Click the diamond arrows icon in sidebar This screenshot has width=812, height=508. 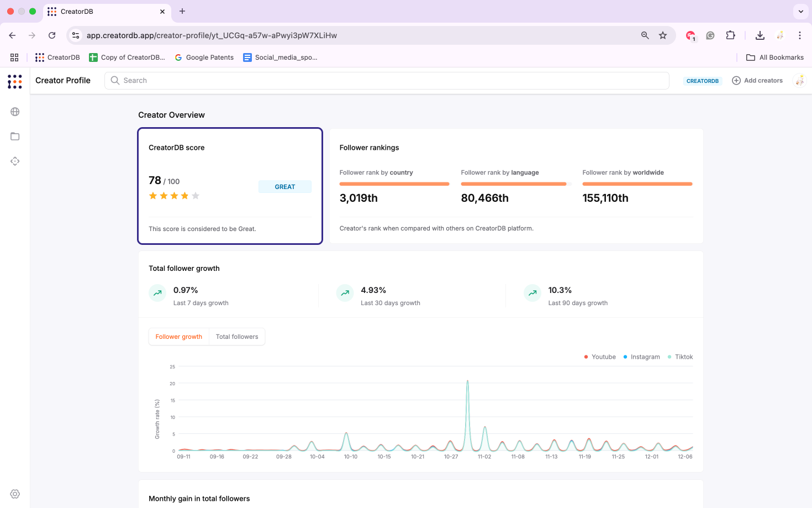point(15,161)
